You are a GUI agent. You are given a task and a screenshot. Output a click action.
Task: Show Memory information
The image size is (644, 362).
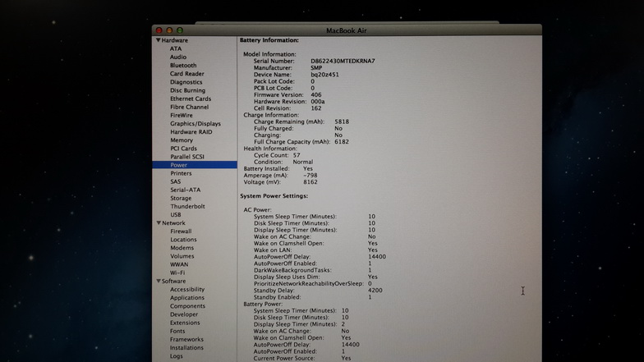(x=182, y=140)
